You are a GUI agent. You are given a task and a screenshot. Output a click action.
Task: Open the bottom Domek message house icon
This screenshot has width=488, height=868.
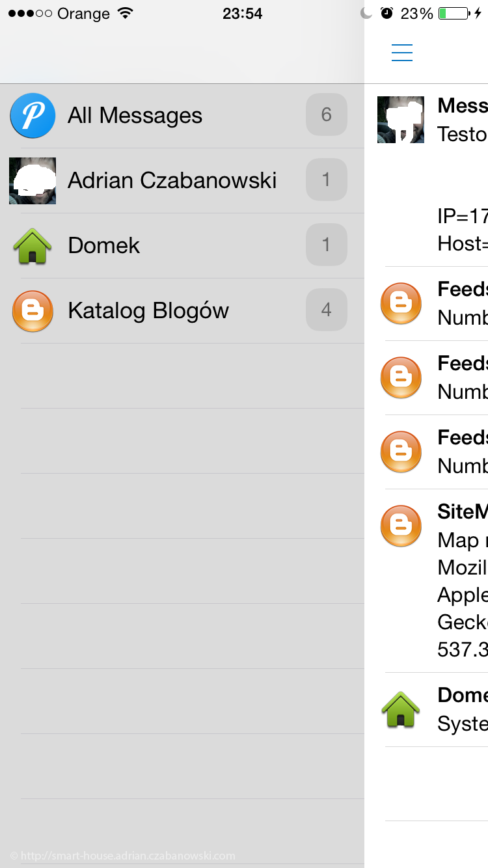click(401, 709)
